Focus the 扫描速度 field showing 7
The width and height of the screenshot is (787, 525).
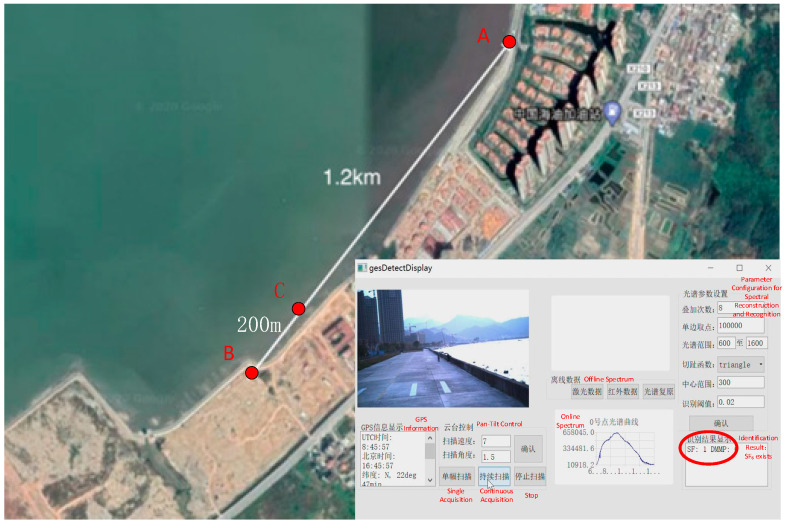point(496,442)
